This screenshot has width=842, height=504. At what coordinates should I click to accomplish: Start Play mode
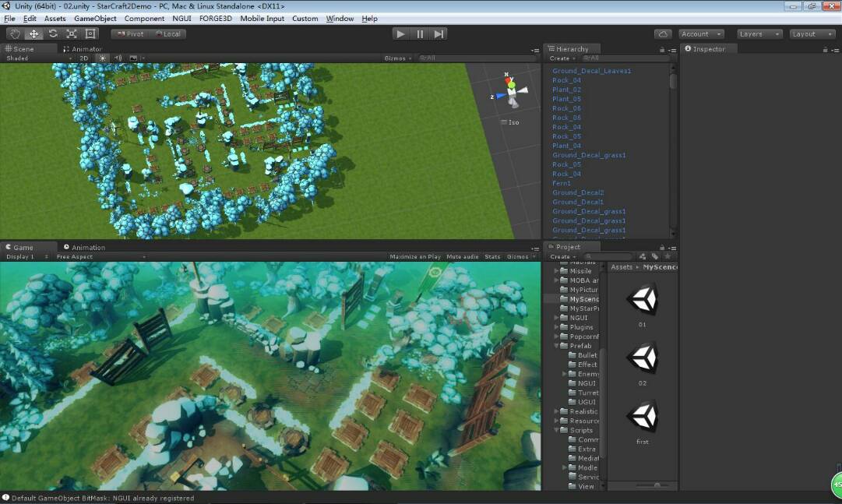pos(400,33)
